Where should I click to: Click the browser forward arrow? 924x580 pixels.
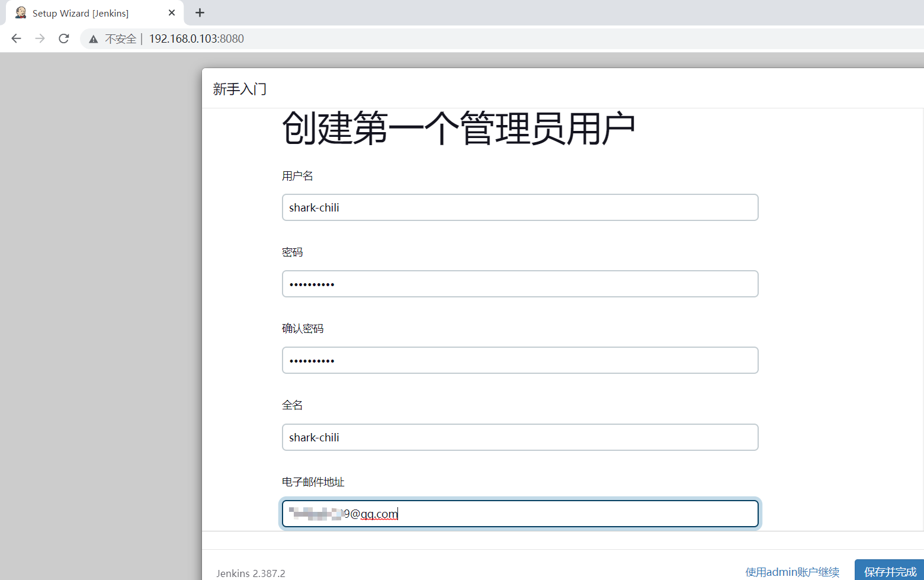click(39, 39)
